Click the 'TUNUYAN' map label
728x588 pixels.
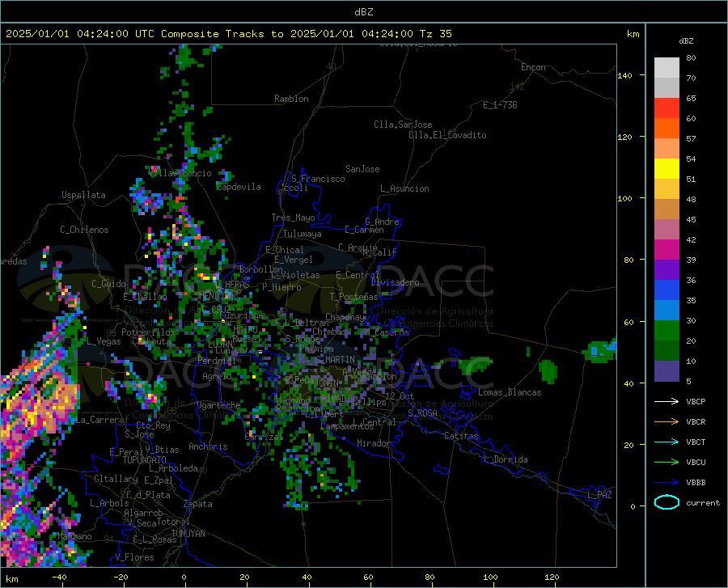[x=188, y=534]
